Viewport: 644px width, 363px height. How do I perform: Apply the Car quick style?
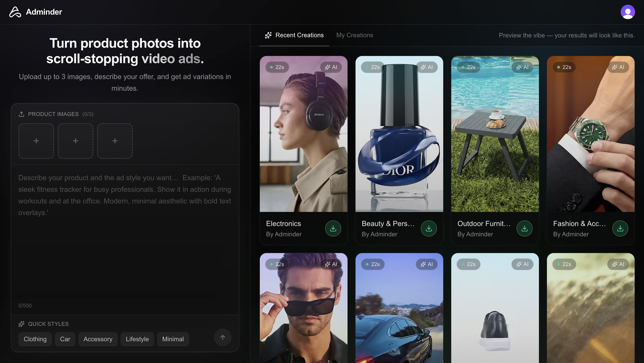point(65,339)
